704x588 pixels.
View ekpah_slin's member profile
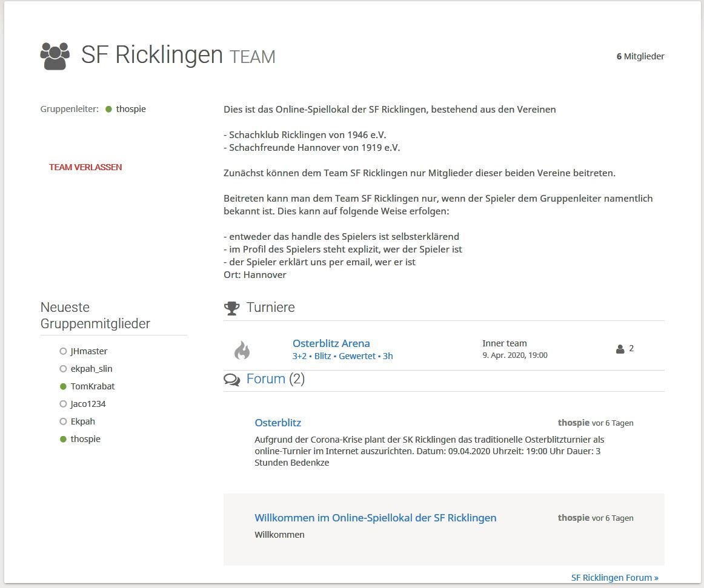coord(91,369)
